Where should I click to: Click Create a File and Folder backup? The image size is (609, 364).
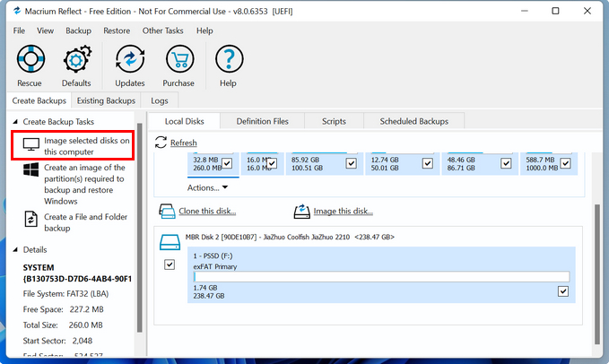click(x=86, y=222)
